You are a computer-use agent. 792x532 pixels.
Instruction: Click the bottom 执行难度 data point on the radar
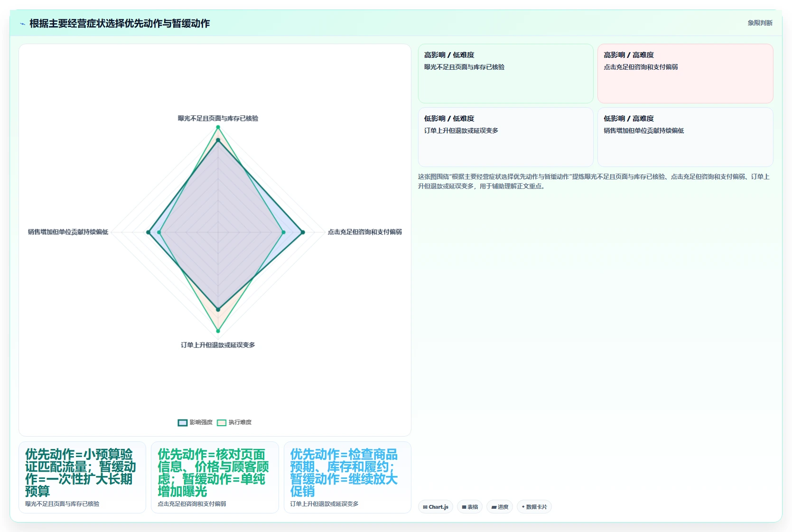[218, 331]
